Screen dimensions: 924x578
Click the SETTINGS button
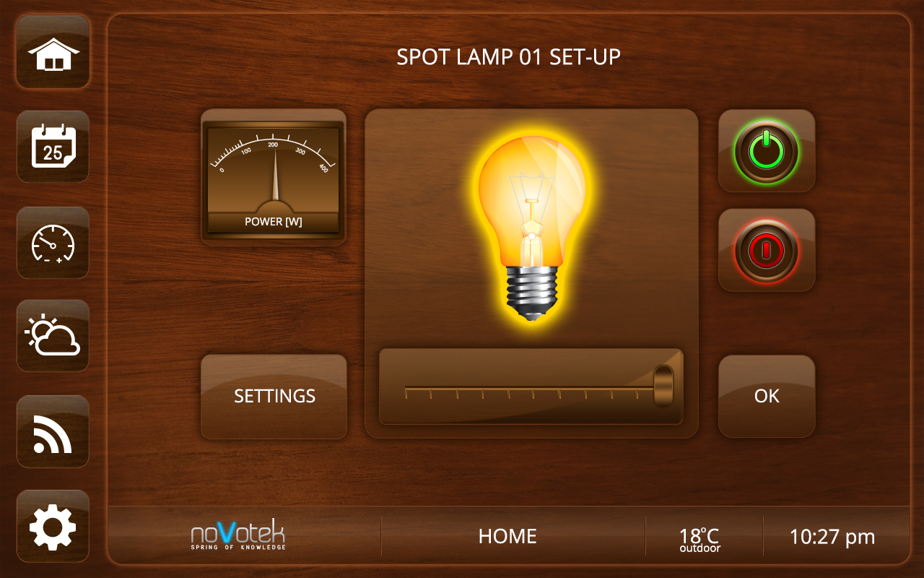[274, 396]
